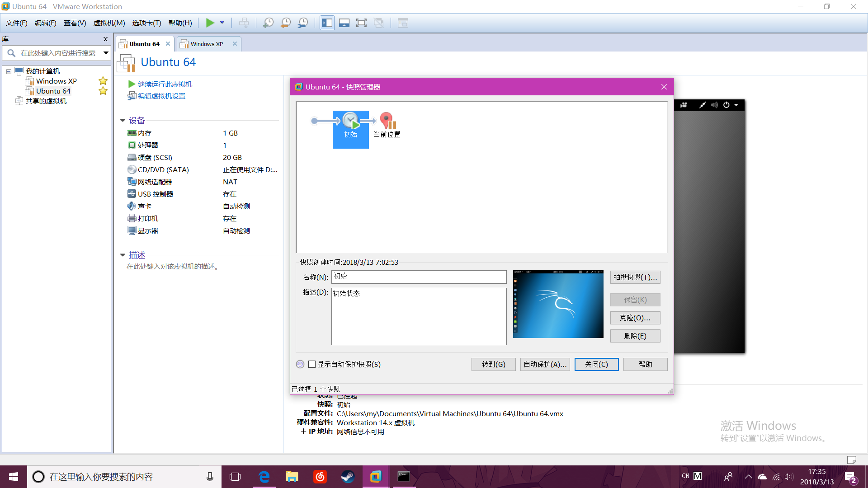The image size is (868, 488).
Task: Click the snapshot name field 名称(N)
Action: [419, 277]
